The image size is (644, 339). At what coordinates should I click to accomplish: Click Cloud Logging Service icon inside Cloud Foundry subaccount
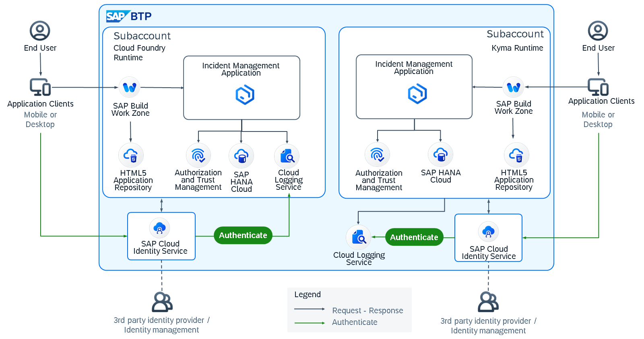click(287, 156)
